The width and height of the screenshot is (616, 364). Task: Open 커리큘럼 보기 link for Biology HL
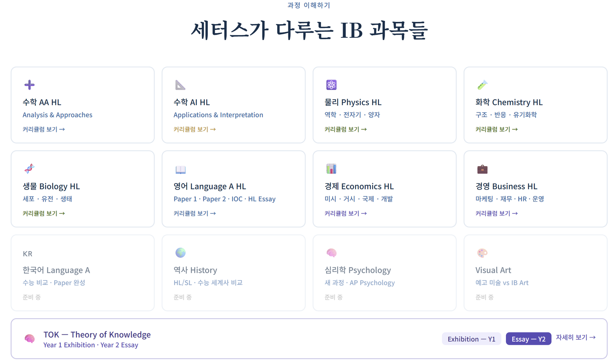(x=44, y=213)
